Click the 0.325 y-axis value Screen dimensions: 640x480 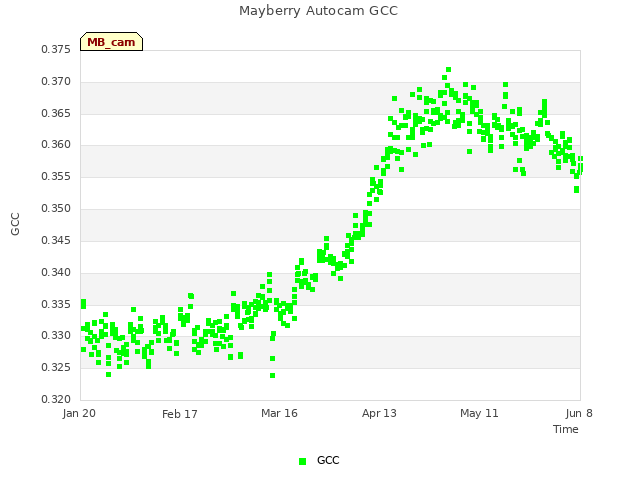point(56,367)
